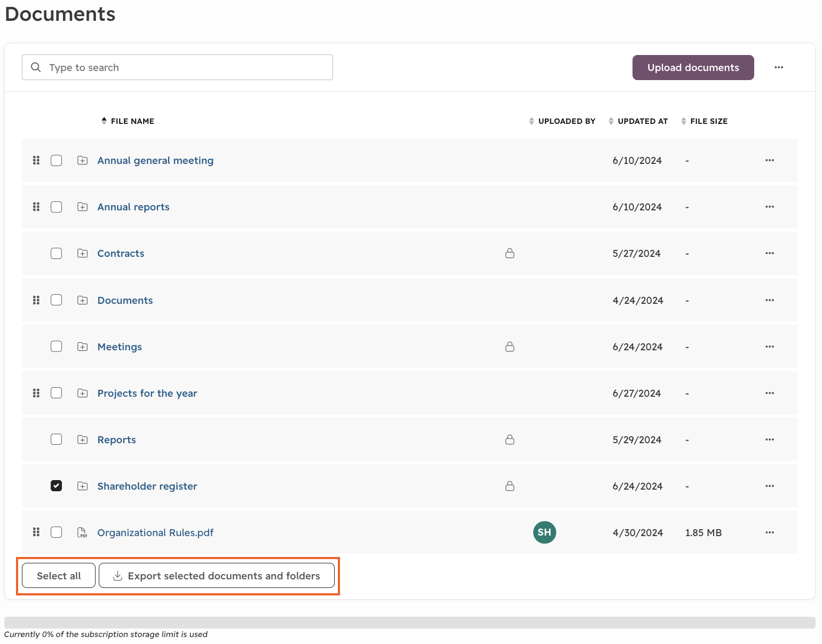Image resolution: width=822 pixels, height=644 pixels.
Task: Open actions menu for Projects for the year row
Action: [x=770, y=393]
